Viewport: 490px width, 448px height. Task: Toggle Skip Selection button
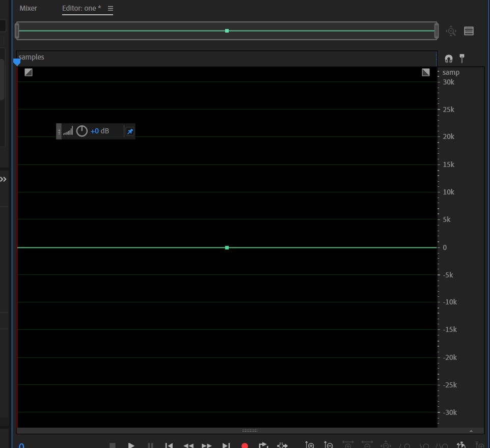[x=283, y=445]
